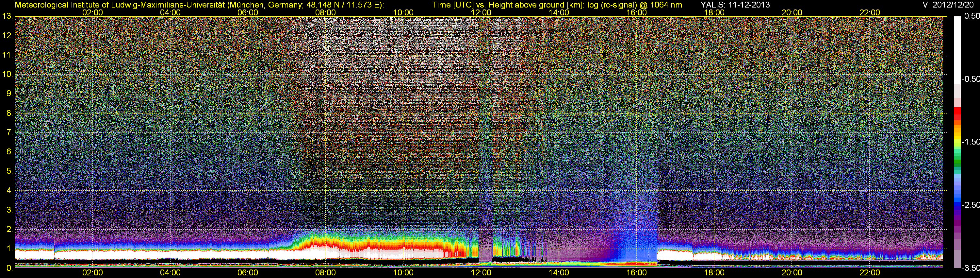The width and height of the screenshot is (980, 278).
Task: Click the 8 km height axis label
Action: pos(9,113)
